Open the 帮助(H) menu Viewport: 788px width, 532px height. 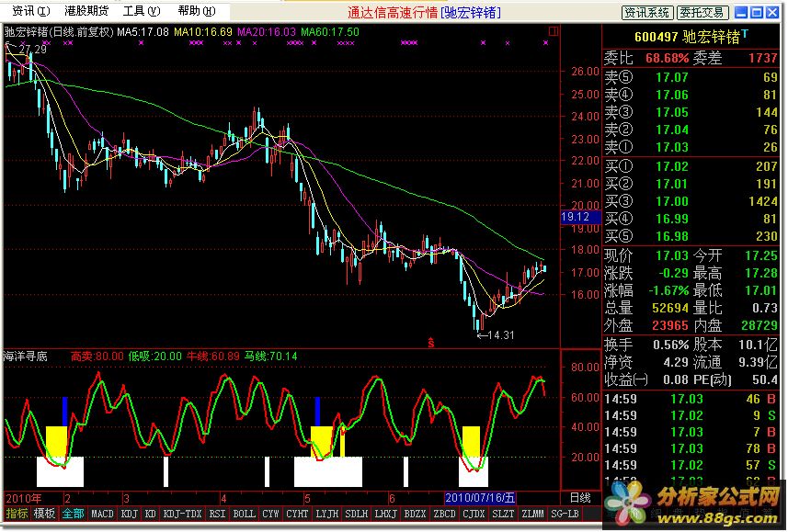tap(197, 10)
